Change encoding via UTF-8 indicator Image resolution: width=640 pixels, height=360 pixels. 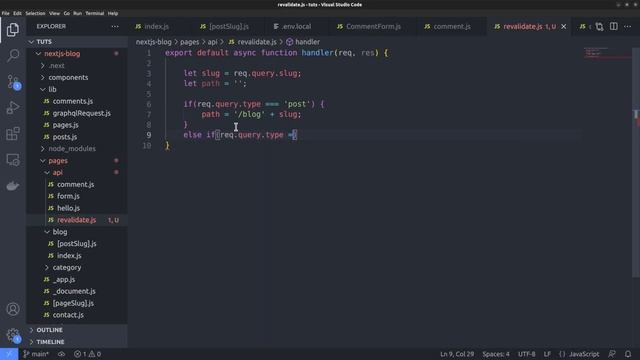coord(527,354)
